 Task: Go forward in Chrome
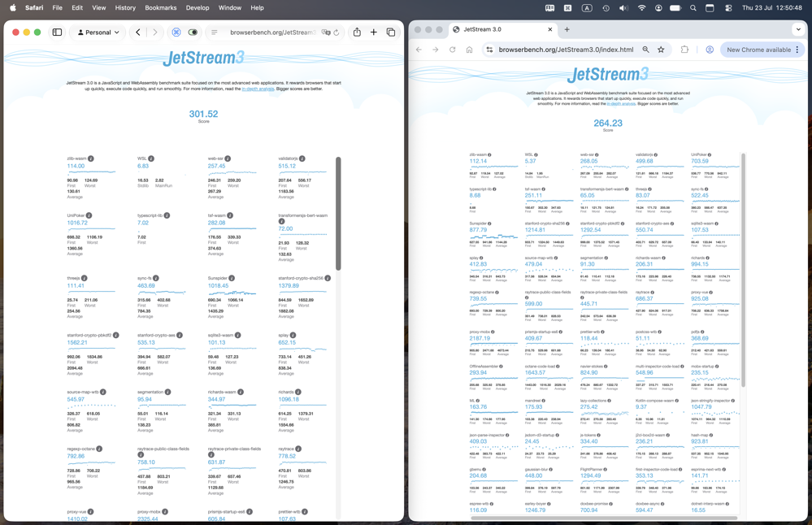[x=435, y=50]
